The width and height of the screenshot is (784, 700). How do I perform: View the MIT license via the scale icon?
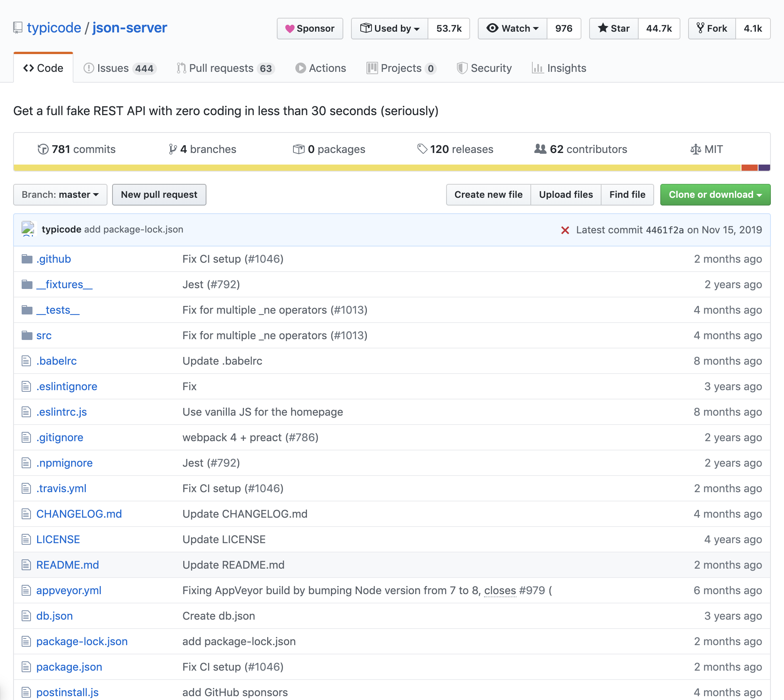(695, 149)
